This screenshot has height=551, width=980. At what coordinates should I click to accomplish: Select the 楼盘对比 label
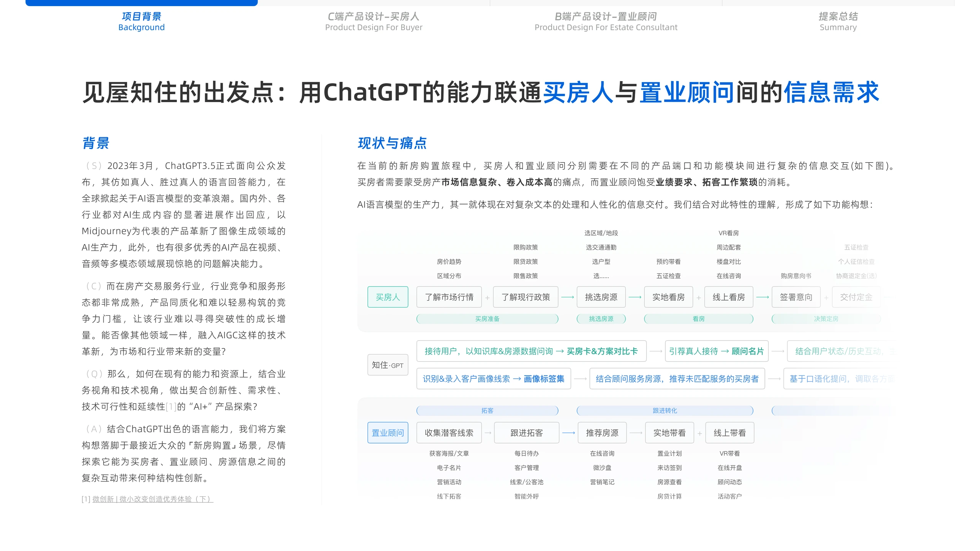(x=728, y=262)
